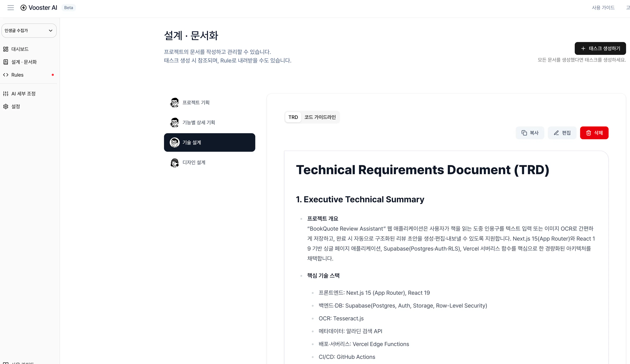Click the 디자인 설계 avatar icon

(x=175, y=162)
